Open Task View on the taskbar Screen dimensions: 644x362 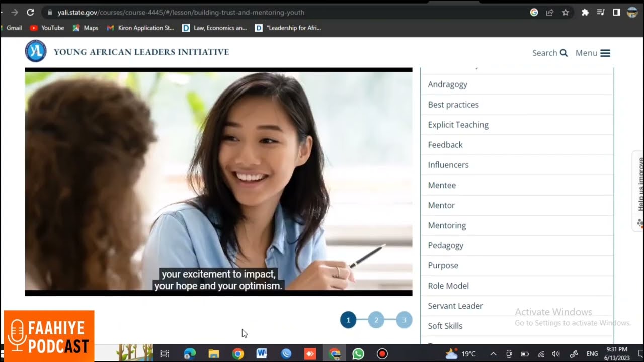point(165,354)
